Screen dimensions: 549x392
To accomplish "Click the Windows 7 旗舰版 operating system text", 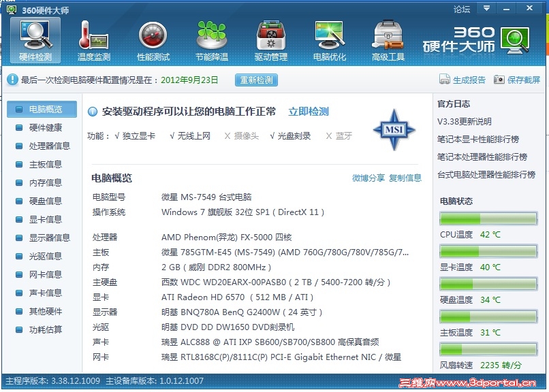I will (x=242, y=212).
